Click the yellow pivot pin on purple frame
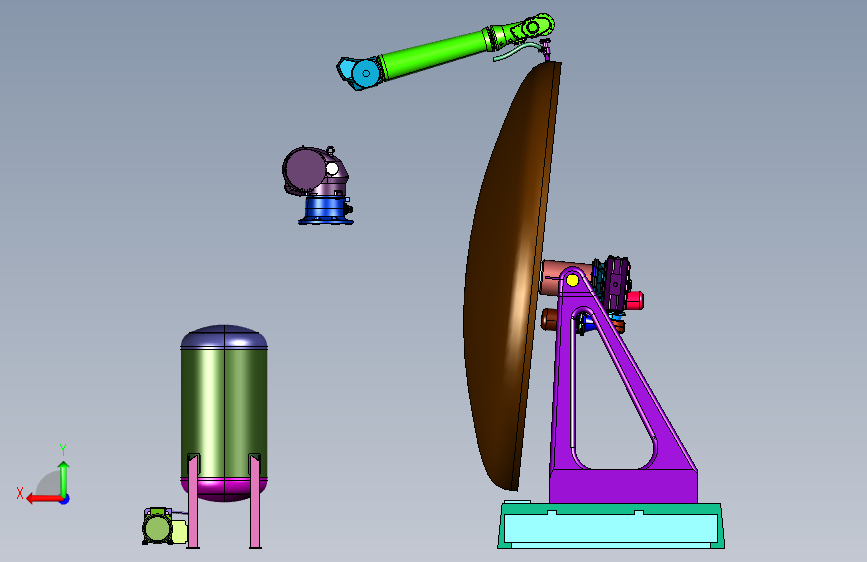 572,280
